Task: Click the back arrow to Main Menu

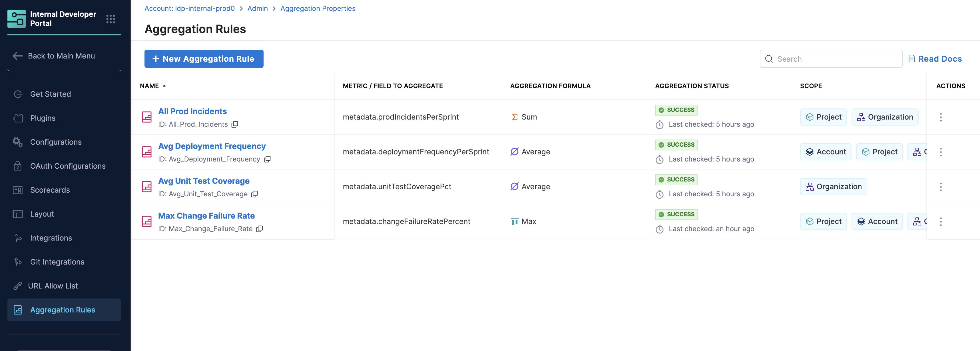Action: point(17,56)
